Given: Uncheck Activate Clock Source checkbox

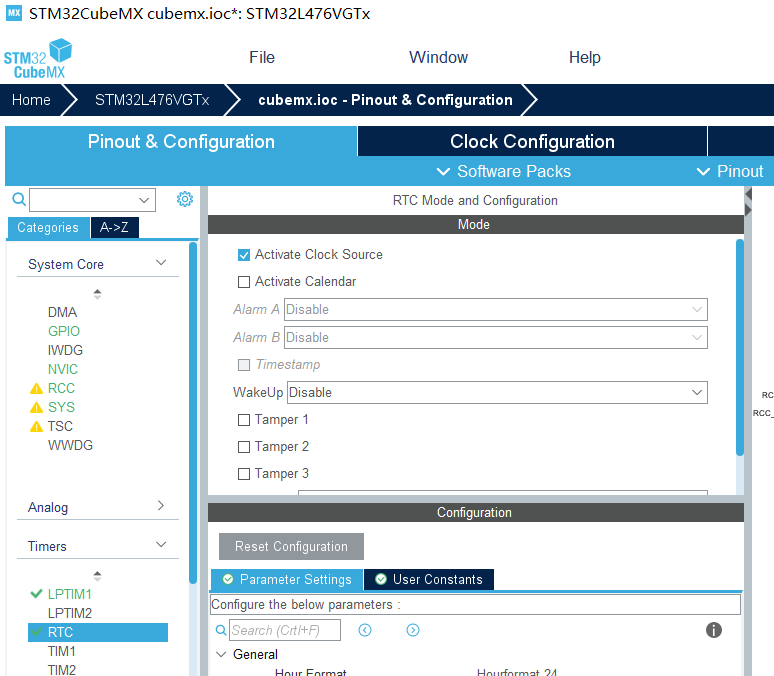Looking at the screenshot, I should coord(244,255).
